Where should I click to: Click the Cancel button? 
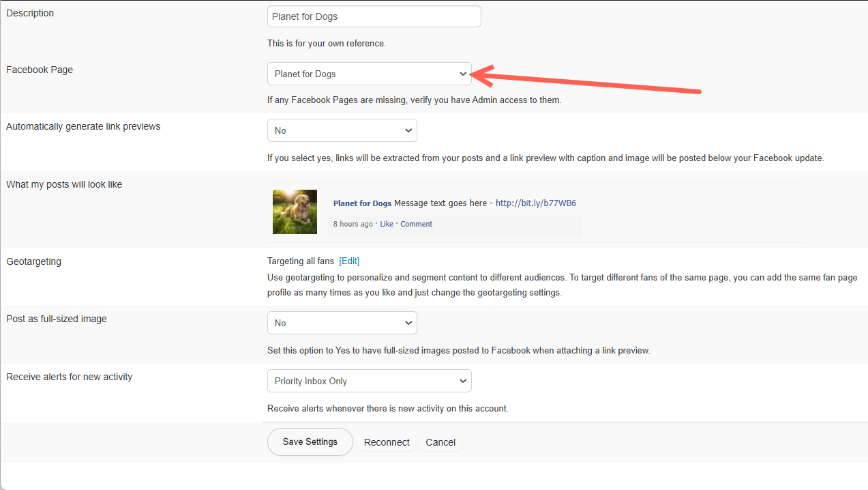(x=440, y=442)
